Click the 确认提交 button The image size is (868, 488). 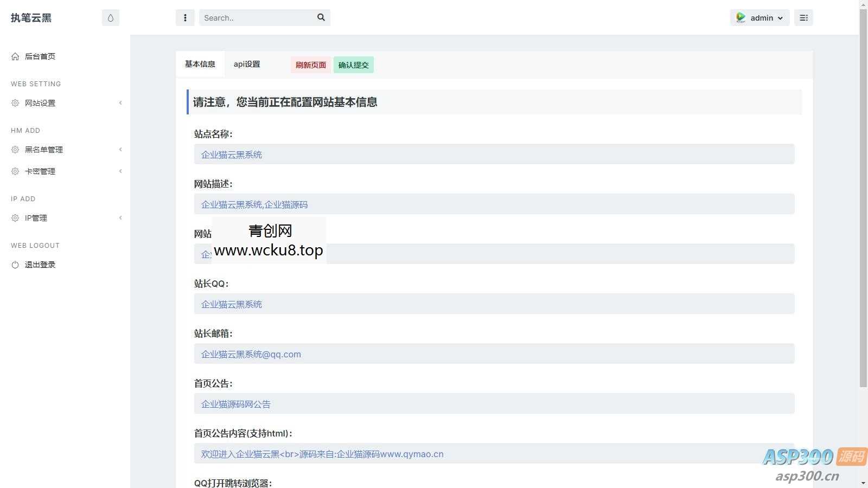pos(354,65)
